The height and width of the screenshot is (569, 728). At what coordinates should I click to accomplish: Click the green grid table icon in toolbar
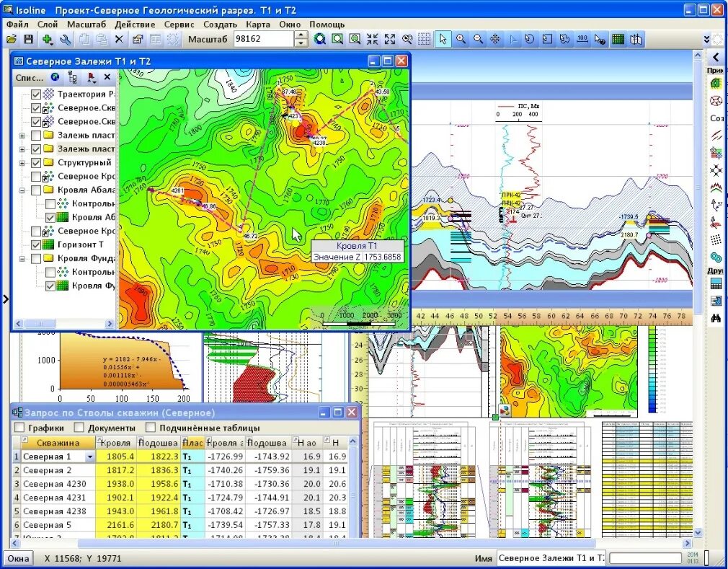(x=618, y=40)
